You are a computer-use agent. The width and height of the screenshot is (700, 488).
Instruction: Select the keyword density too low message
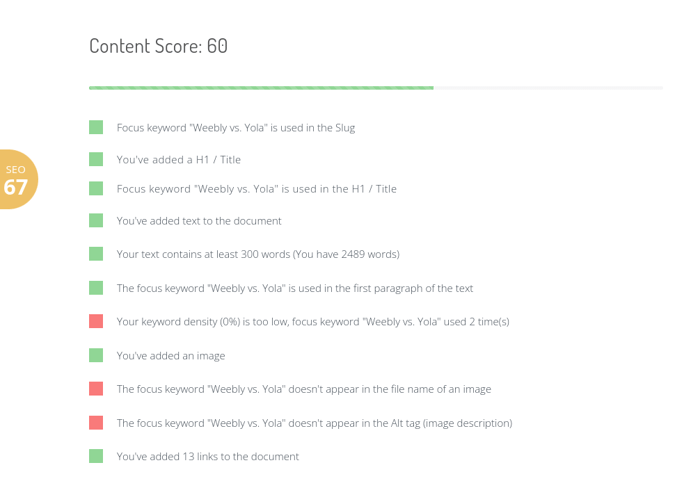[313, 322]
